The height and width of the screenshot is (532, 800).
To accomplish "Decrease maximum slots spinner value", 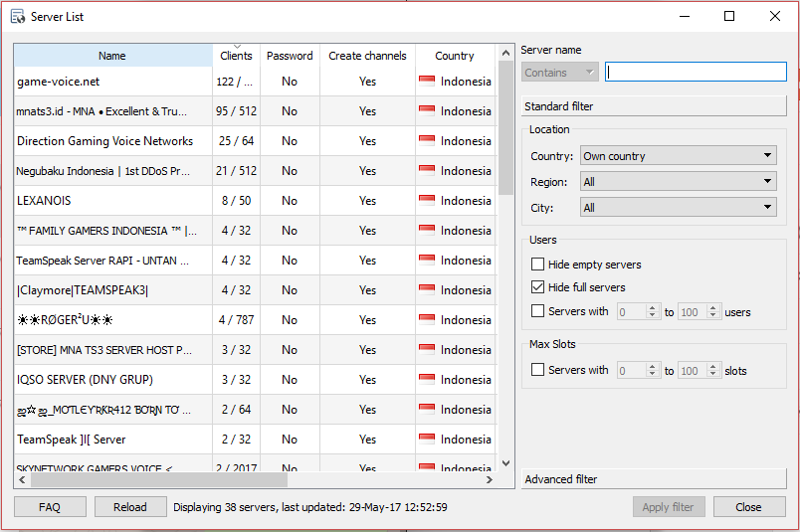I will [713, 373].
